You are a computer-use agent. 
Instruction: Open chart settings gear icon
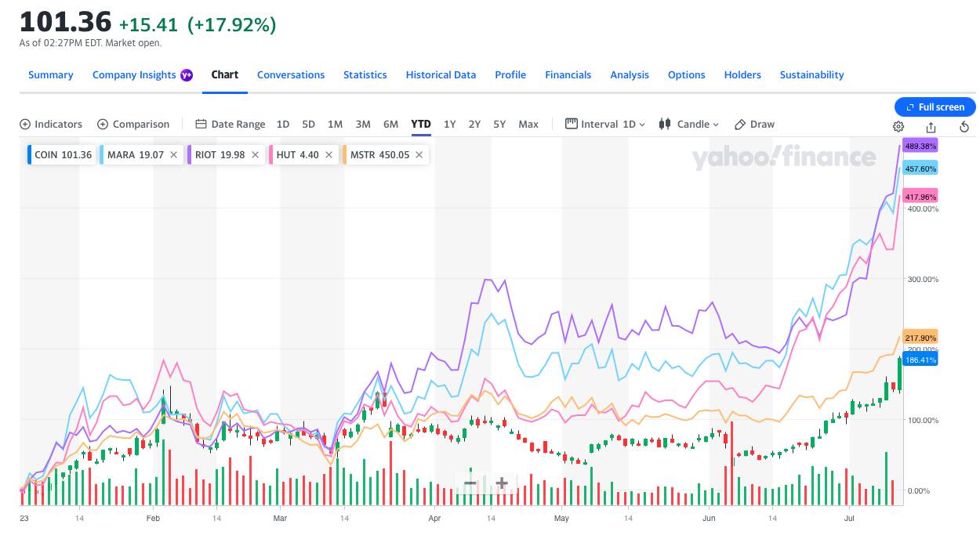click(898, 127)
